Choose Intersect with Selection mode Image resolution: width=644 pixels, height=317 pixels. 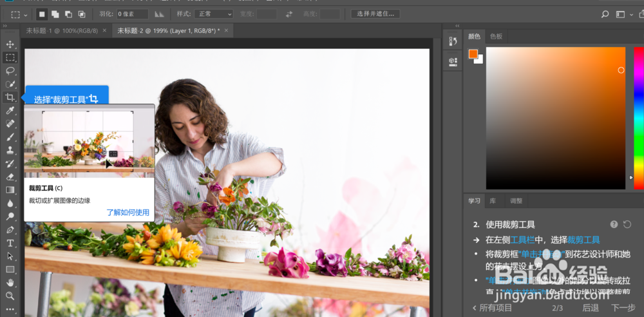point(82,14)
